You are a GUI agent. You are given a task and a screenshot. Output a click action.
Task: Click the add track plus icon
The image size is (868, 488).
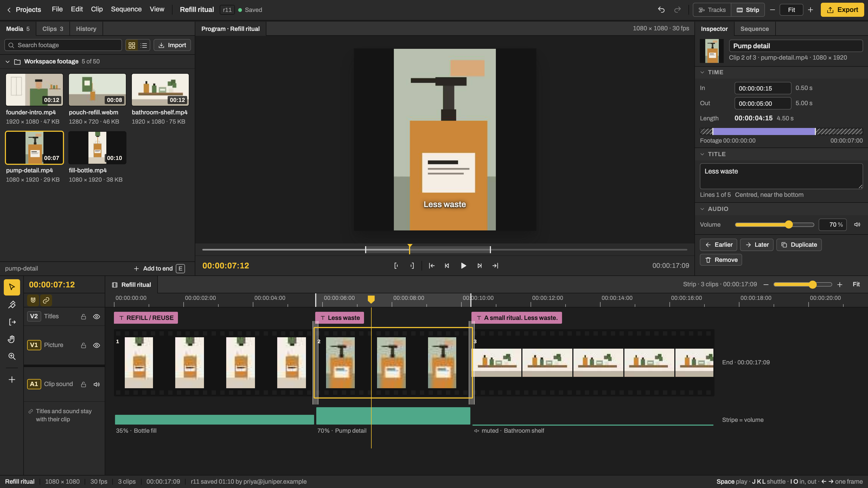(x=12, y=380)
